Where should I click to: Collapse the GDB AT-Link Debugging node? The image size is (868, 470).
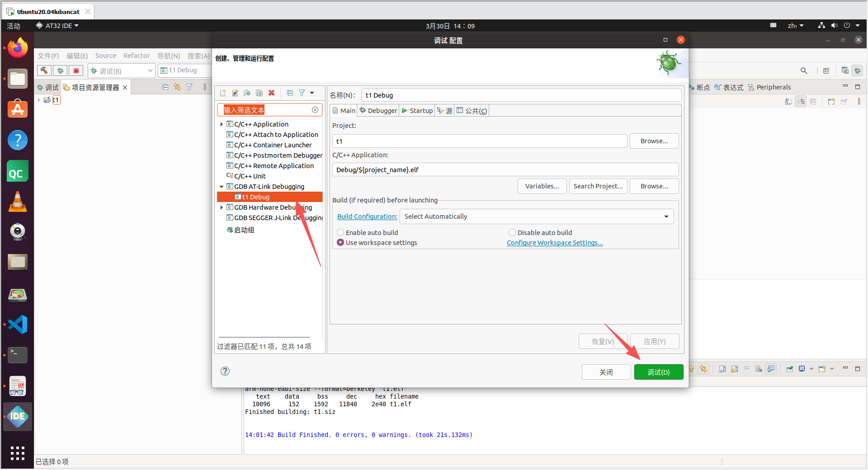pos(222,187)
